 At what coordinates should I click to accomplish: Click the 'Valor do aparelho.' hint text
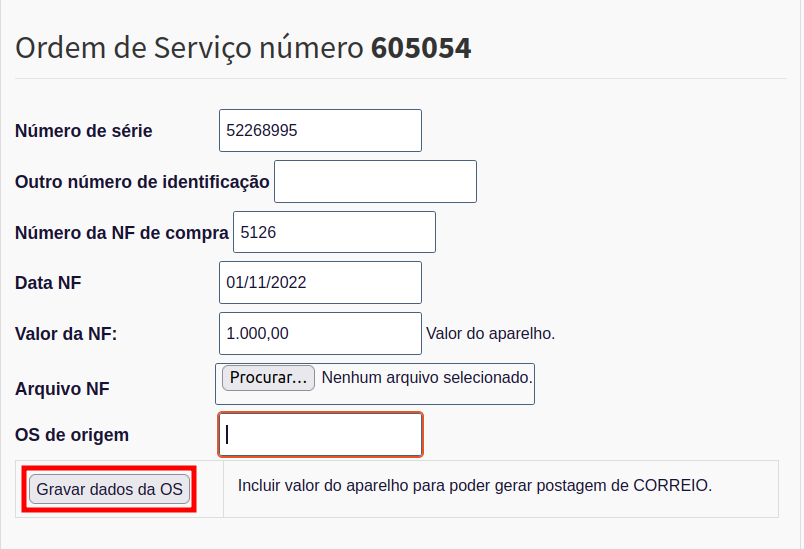point(490,333)
